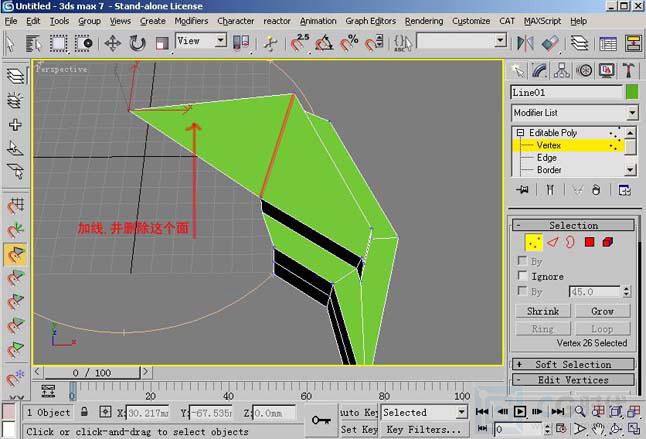Viewport: 646px width, 439px height.
Task: Select the Select Object arrow tool
Action: 10,43
